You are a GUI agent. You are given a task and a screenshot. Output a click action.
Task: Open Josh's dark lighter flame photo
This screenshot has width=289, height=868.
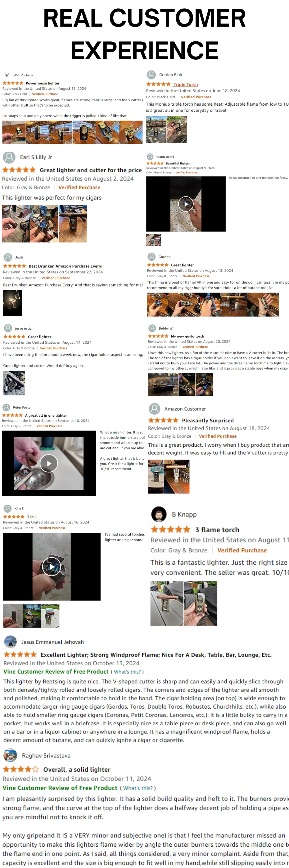[x=12, y=303]
